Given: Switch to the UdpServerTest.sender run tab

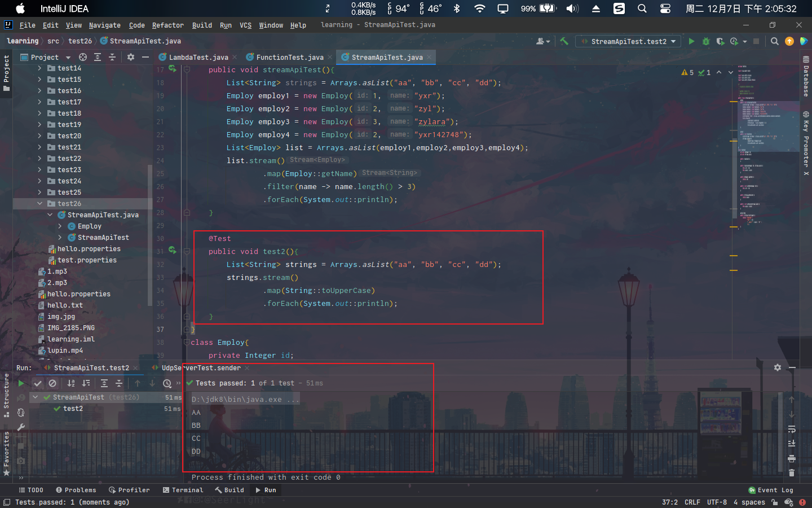Looking at the screenshot, I should tap(201, 367).
